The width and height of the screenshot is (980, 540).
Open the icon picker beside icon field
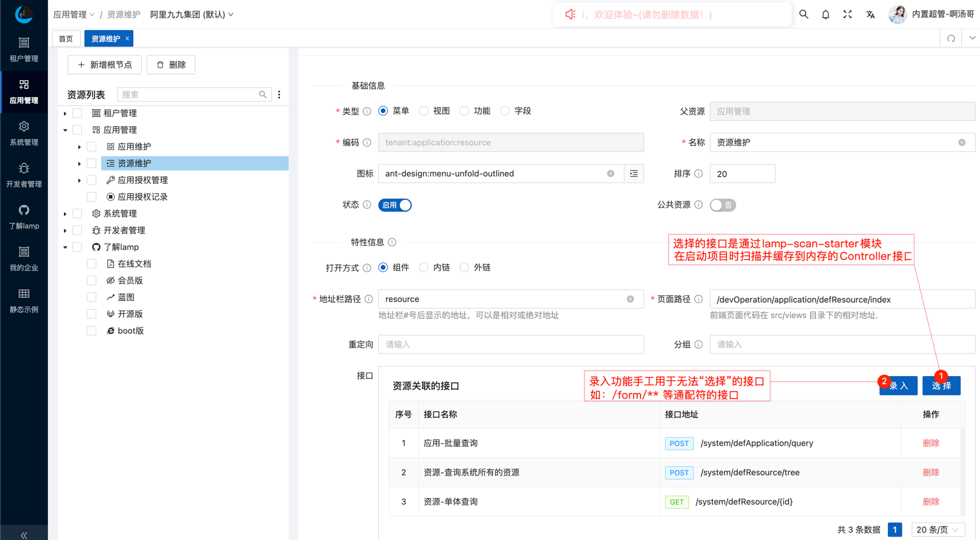point(633,173)
